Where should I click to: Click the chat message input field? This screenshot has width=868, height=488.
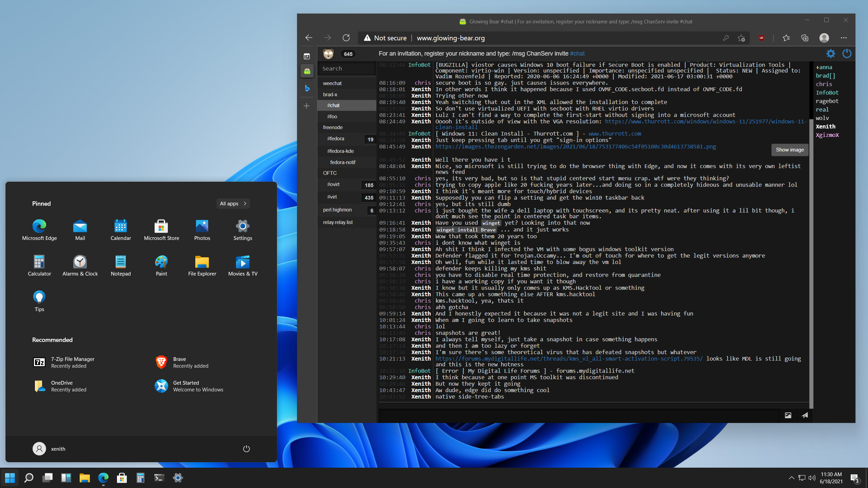pyautogui.click(x=579, y=415)
